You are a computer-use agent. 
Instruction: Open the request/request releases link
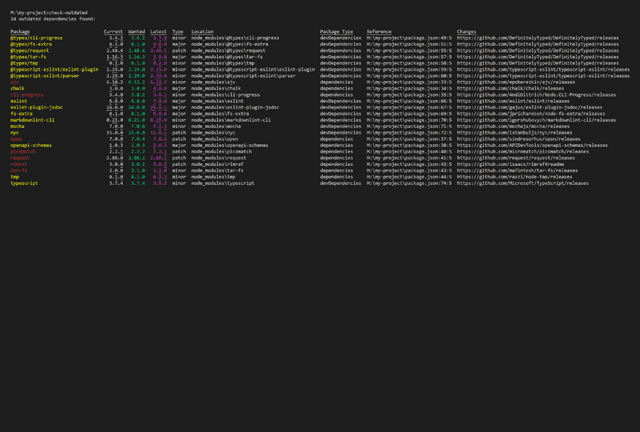[x=516, y=158]
